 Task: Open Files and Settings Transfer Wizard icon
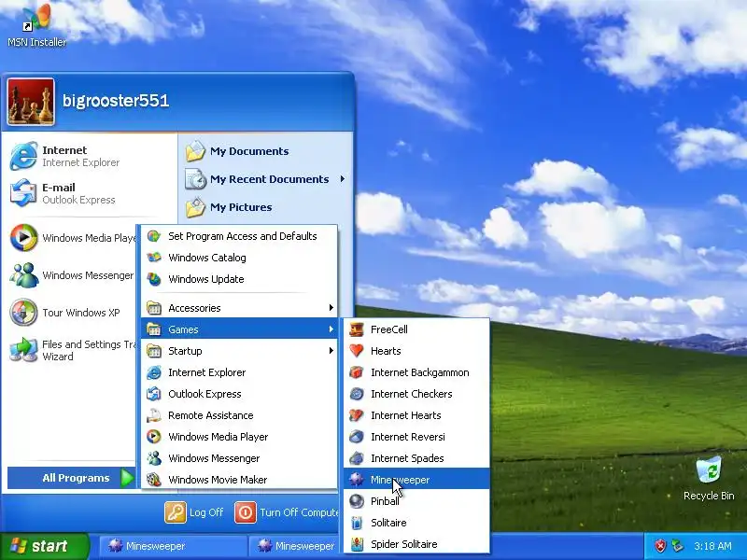(23, 350)
